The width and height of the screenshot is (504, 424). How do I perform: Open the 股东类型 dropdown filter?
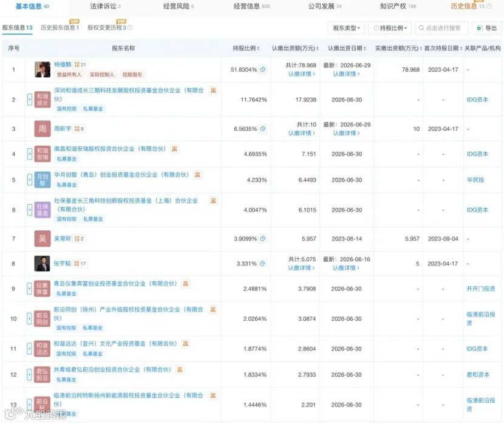click(346, 28)
